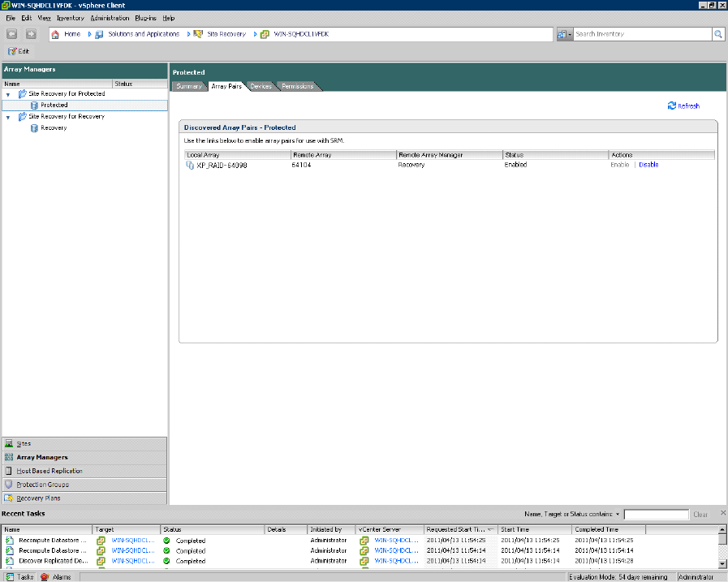Click the search magnifier icon

pos(717,34)
